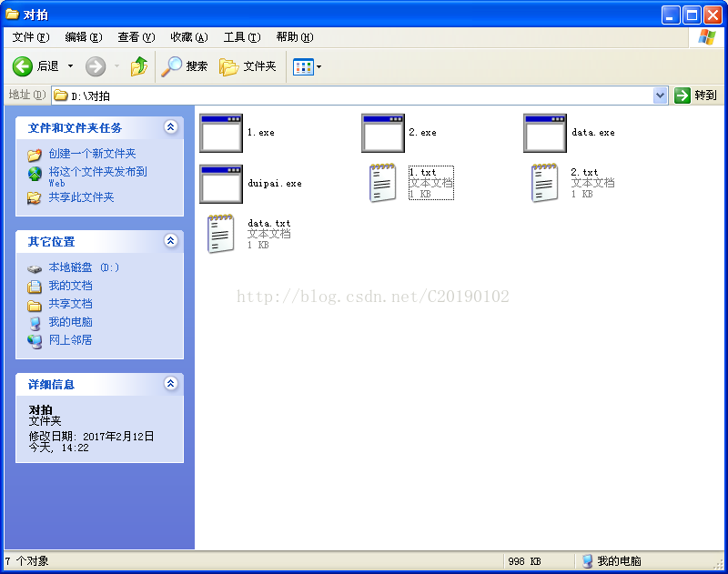
Task: Click the 1.exe file name
Action: 261,133
